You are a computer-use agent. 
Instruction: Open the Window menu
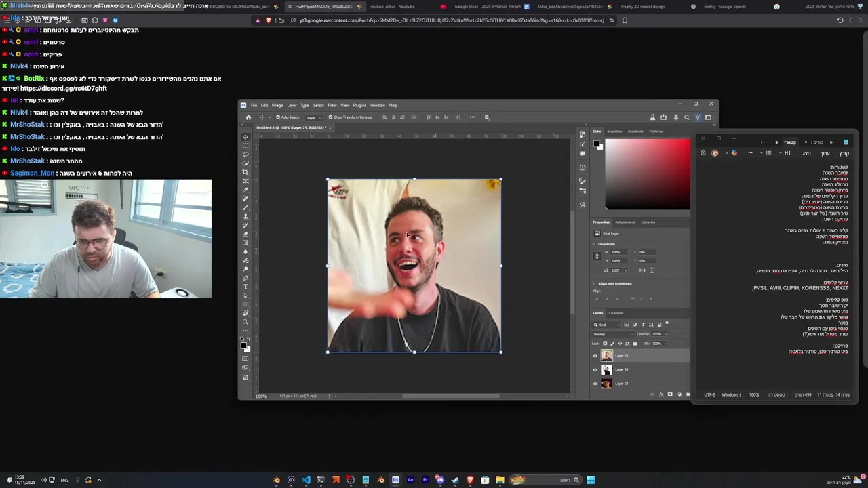[x=378, y=105]
